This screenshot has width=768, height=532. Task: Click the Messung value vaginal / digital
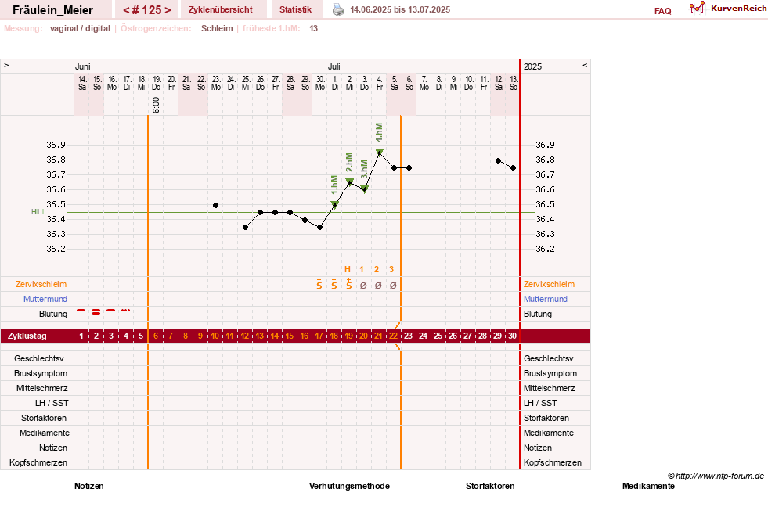pyautogui.click(x=80, y=28)
